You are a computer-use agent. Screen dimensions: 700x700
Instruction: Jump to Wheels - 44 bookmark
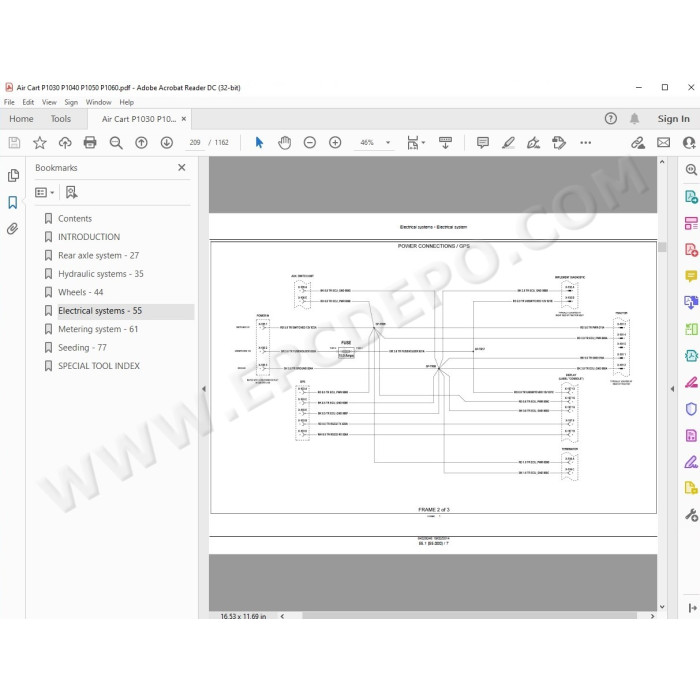pyautogui.click(x=80, y=292)
